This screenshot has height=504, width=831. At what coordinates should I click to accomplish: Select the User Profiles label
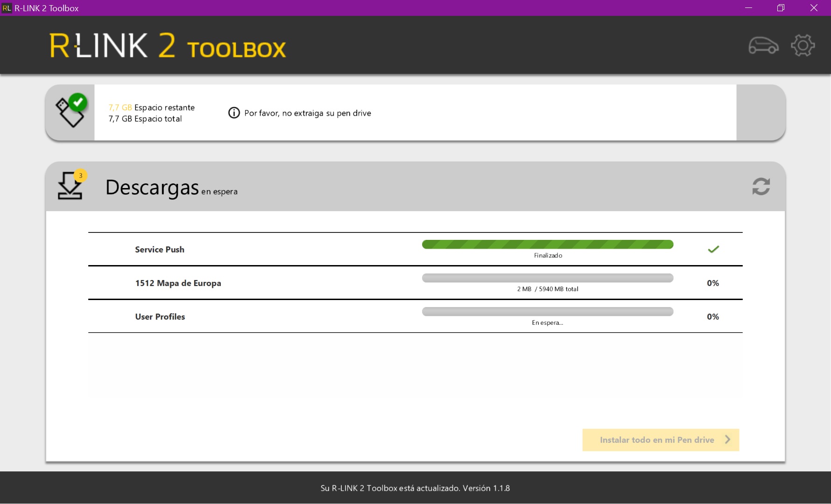(x=160, y=316)
